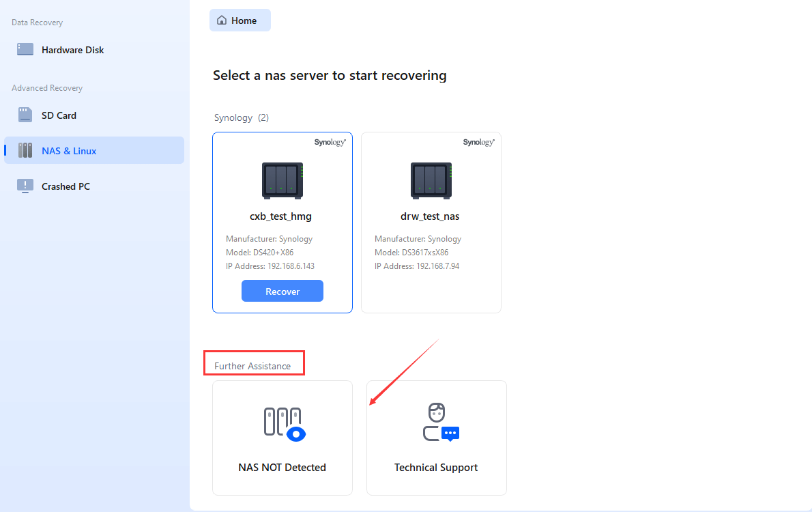Click the Synology NAS device image for drw_test_nas

(430, 180)
